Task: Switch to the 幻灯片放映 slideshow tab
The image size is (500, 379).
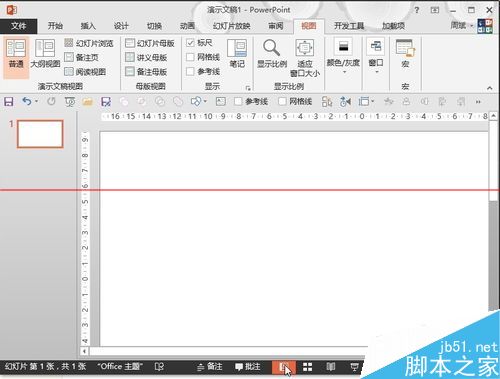Action: point(232,26)
